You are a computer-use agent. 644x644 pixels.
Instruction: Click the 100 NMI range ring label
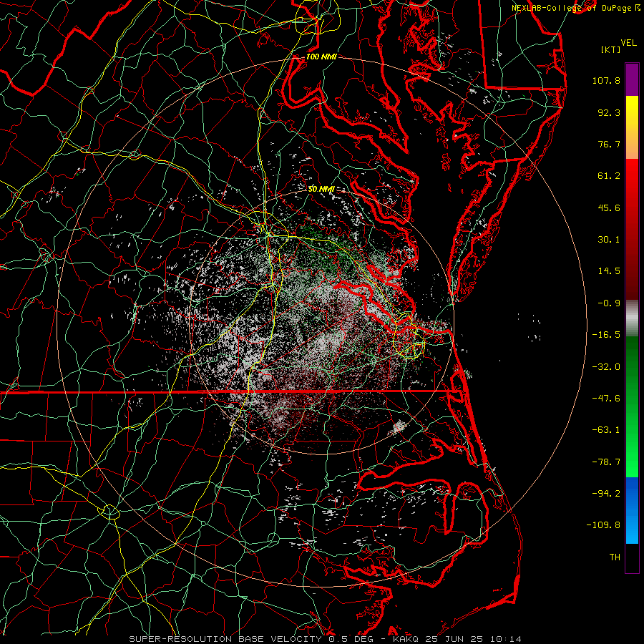321,57
